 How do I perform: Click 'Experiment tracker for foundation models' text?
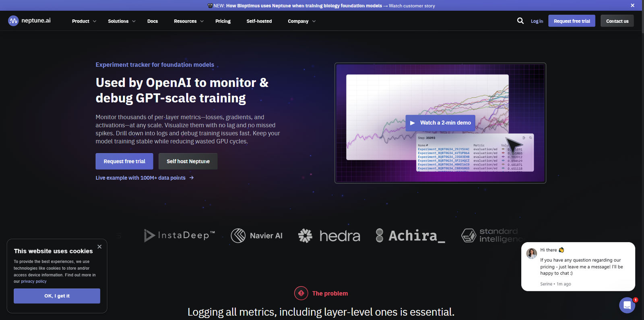(x=155, y=64)
